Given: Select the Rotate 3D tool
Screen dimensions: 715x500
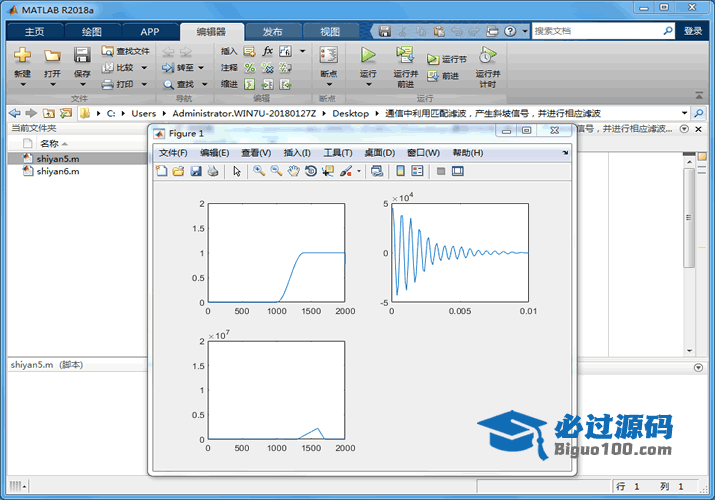Looking at the screenshot, I should (x=311, y=171).
